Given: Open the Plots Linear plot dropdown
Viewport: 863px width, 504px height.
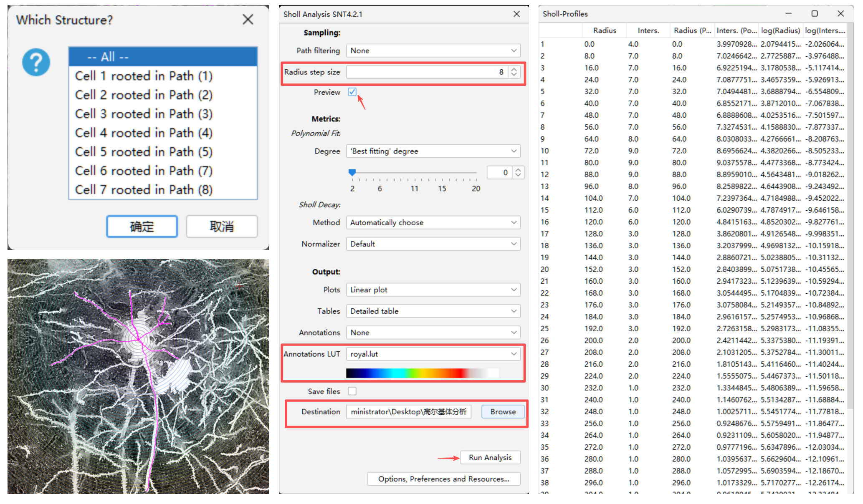Looking at the screenshot, I should [x=433, y=290].
